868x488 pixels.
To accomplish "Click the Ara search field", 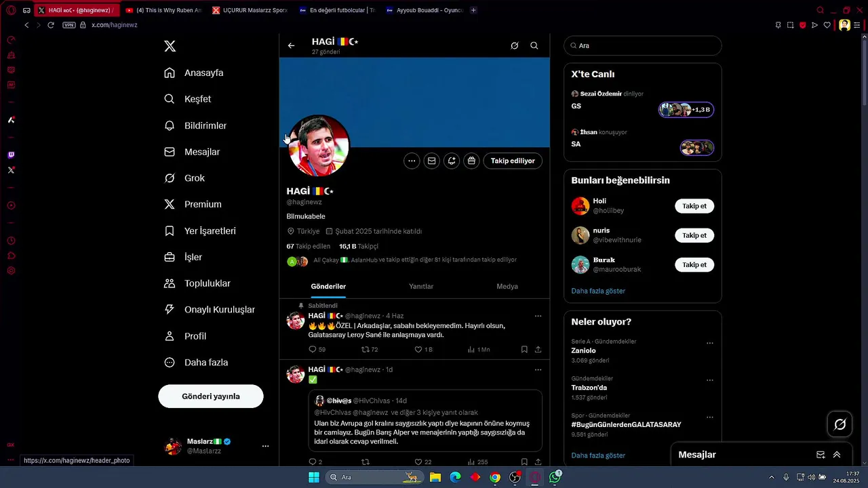I will (643, 45).
